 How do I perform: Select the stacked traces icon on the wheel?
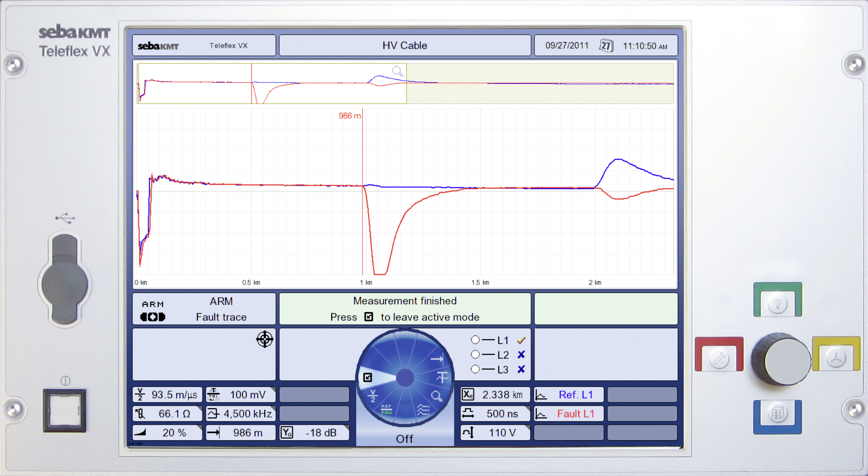[423, 410]
